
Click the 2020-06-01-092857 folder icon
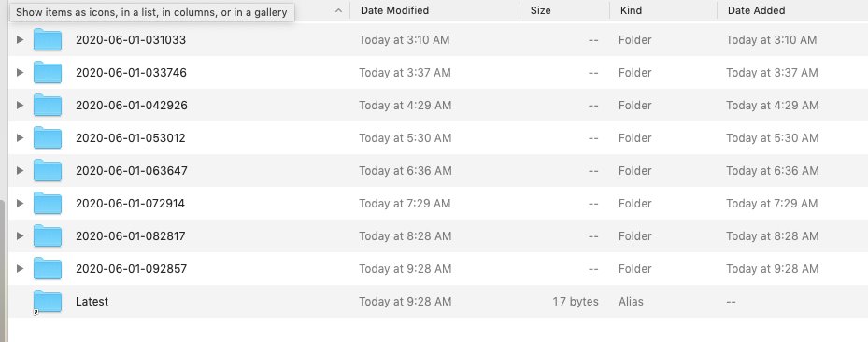(x=47, y=268)
